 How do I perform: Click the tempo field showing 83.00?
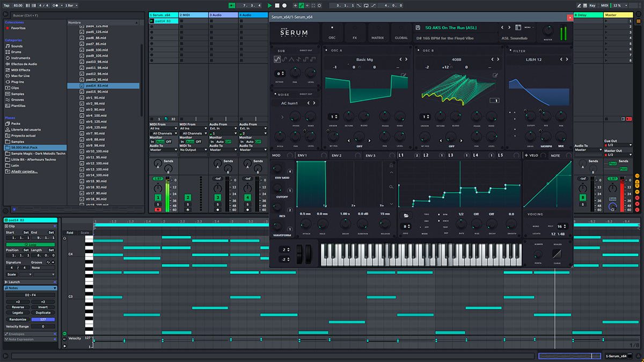19,5
